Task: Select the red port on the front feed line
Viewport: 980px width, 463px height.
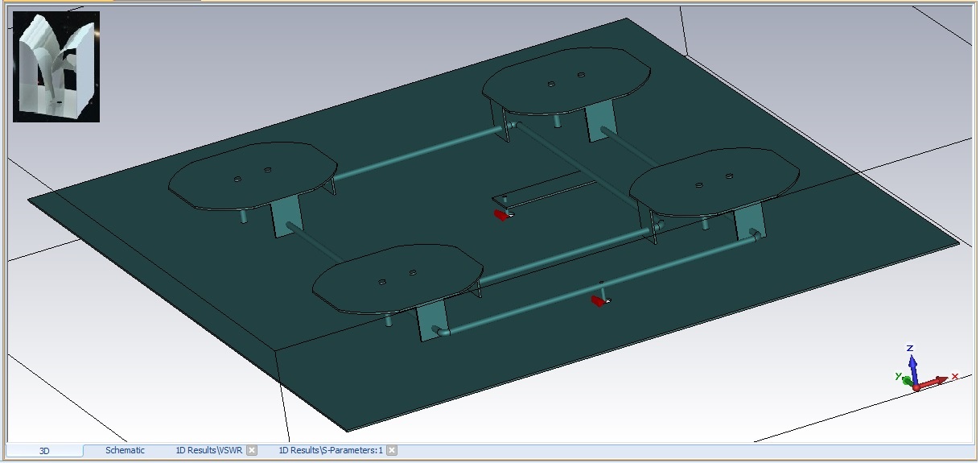Action: (599, 301)
